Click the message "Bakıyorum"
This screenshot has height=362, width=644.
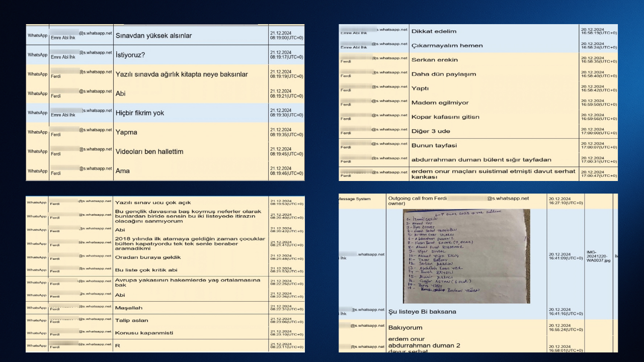(x=405, y=328)
